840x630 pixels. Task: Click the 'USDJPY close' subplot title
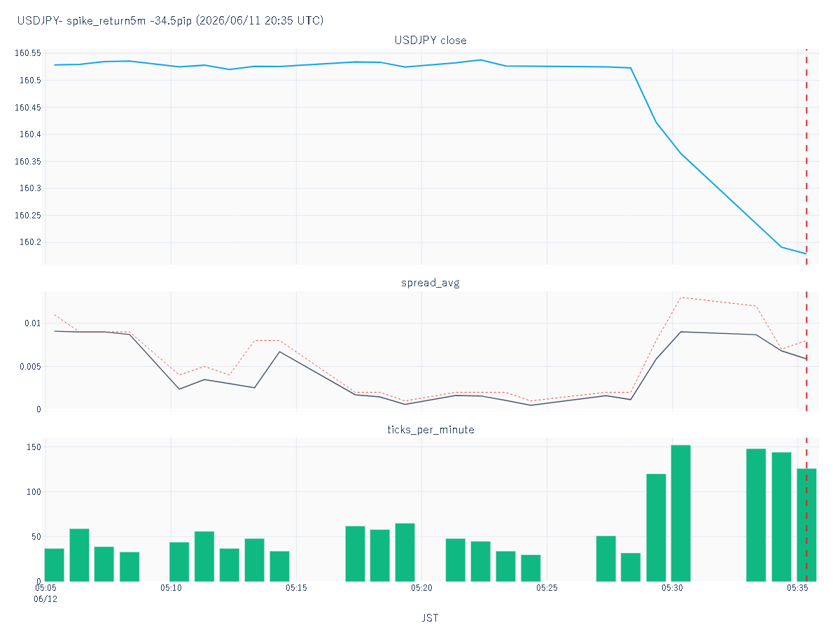430,40
